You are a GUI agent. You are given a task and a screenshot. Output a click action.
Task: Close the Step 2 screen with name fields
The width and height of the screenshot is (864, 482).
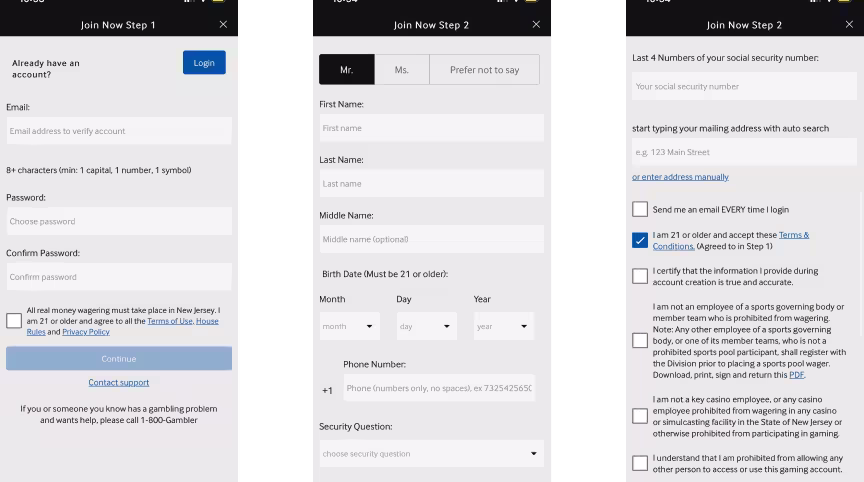[536, 25]
